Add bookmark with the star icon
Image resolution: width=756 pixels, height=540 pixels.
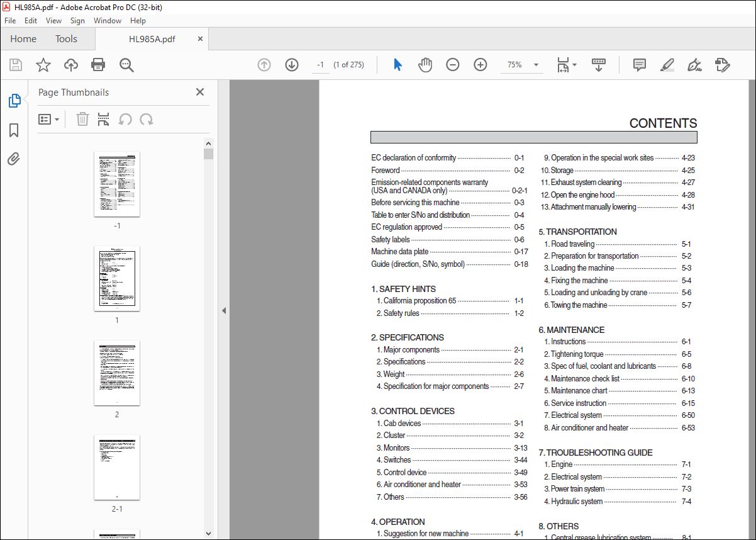click(43, 65)
